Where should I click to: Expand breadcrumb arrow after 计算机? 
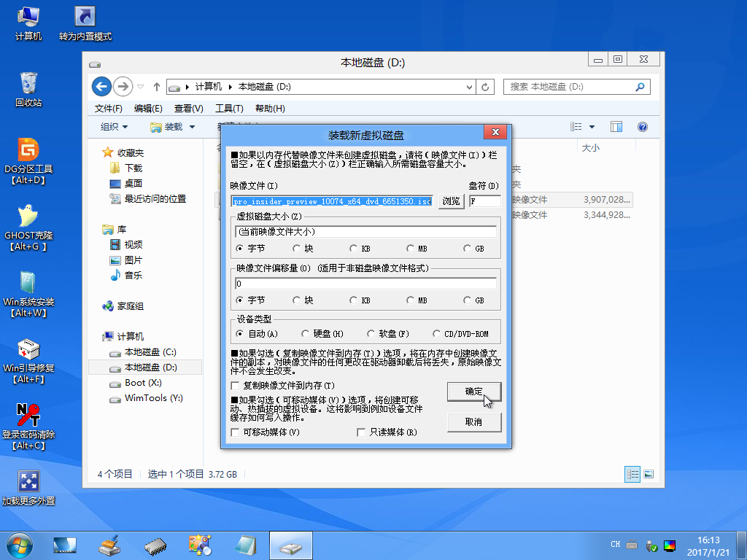[x=230, y=87]
